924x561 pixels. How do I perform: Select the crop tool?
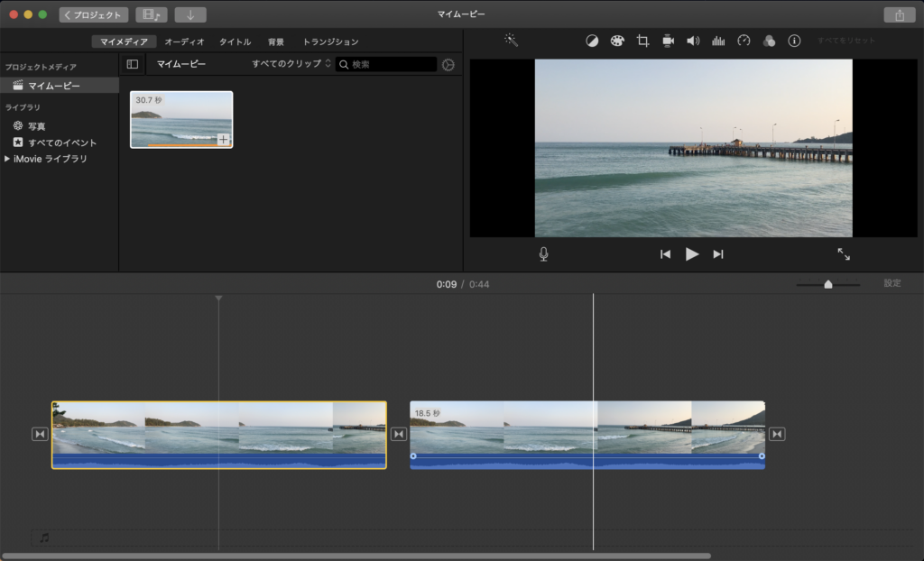pos(642,41)
